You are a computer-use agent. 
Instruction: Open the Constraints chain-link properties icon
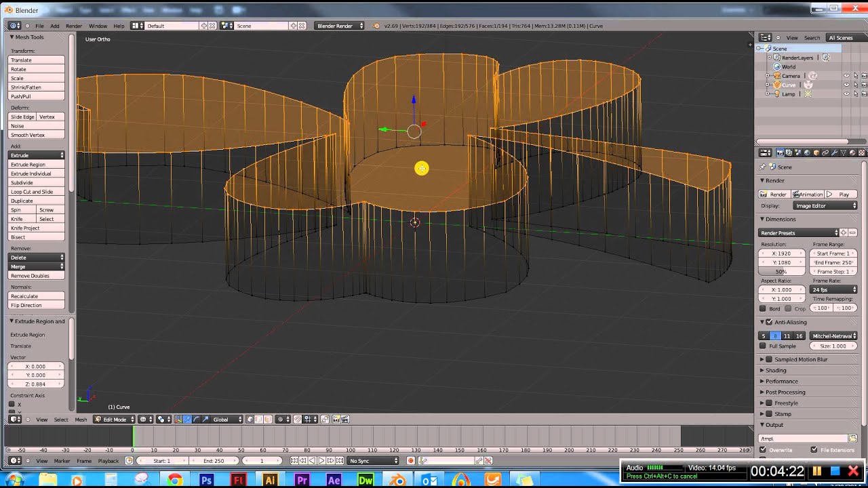click(x=825, y=152)
